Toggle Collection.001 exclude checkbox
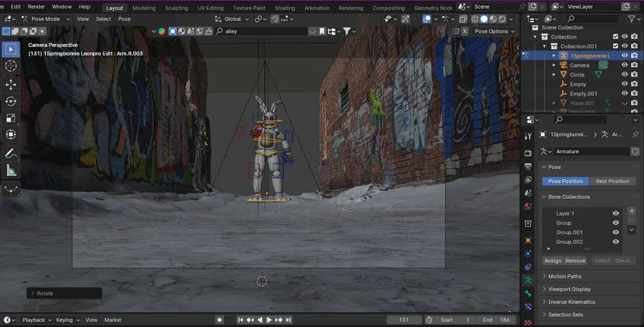 pos(615,46)
